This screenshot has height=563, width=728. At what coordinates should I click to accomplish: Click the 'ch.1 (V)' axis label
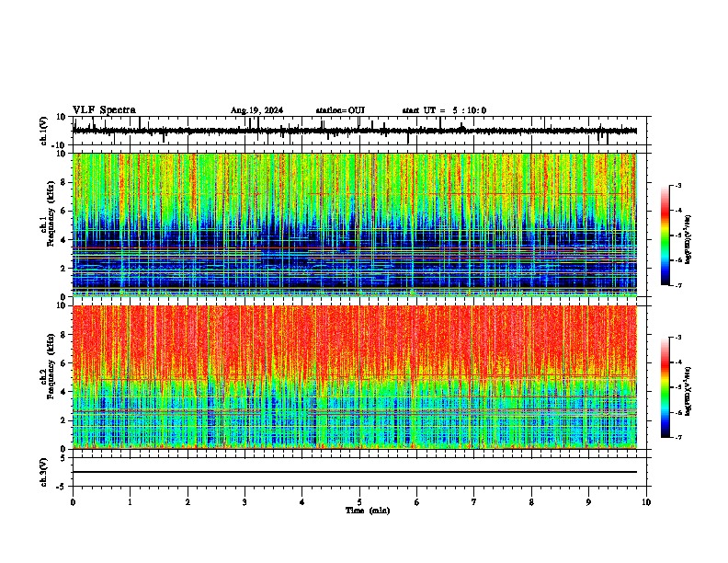(44, 131)
